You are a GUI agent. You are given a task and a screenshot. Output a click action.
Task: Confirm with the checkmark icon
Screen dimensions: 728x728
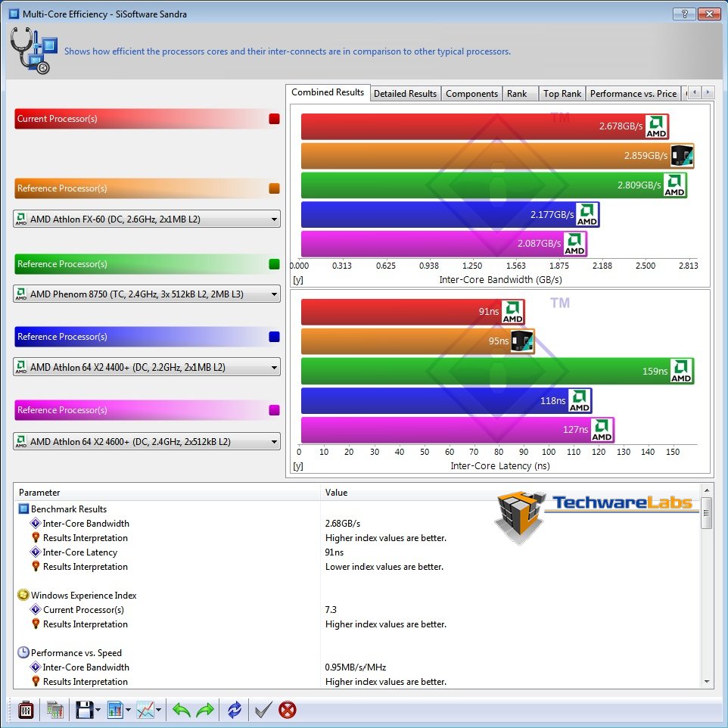pyautogui.click(x=263, y=710)
